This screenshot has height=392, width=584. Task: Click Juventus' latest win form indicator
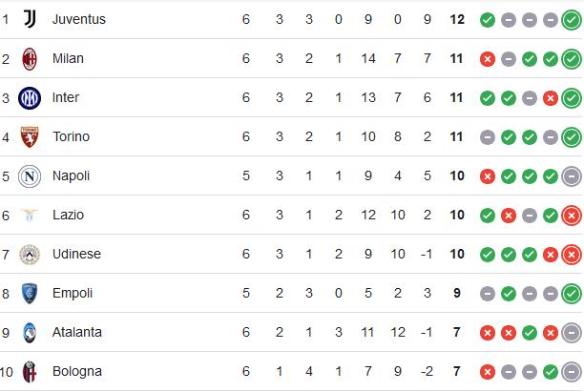point(572,20)
